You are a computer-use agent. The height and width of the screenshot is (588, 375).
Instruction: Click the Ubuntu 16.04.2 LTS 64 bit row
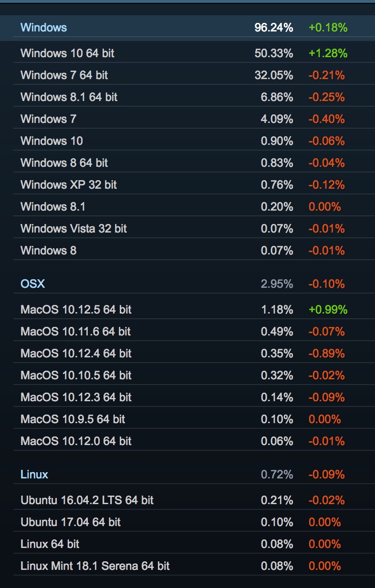click(87, 500)
